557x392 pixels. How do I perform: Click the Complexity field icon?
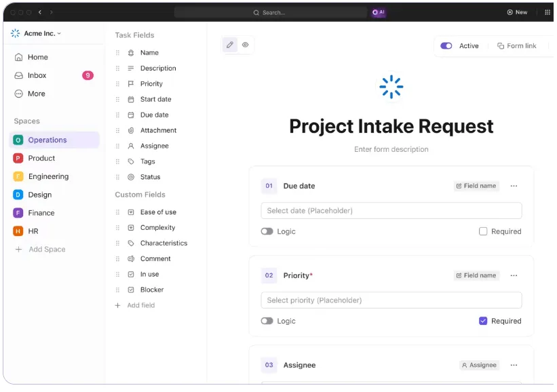pos(131,228)
